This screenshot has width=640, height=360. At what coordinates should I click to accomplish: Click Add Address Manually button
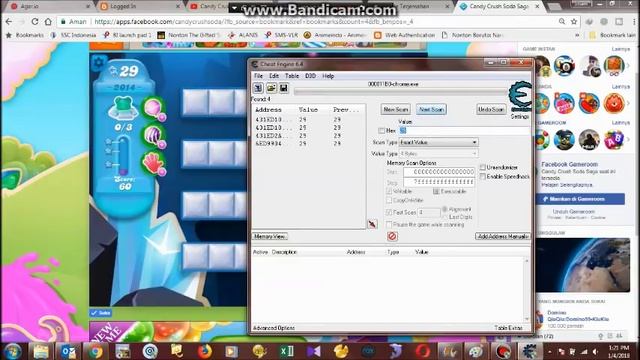pyautogui.click(x=503, y=236)
